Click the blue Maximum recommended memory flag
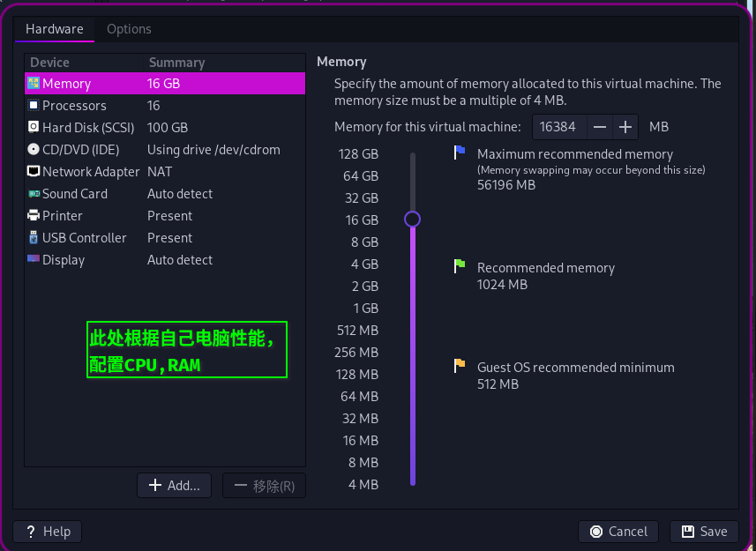The image size is (756, 551). point(459,153)
